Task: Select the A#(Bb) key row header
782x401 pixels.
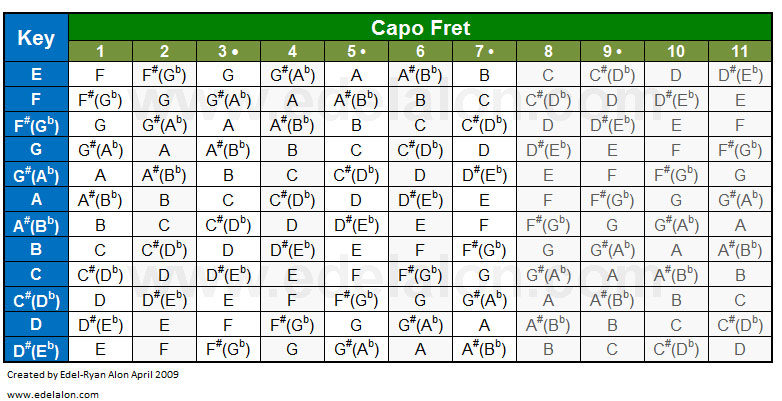Action: 36,224
